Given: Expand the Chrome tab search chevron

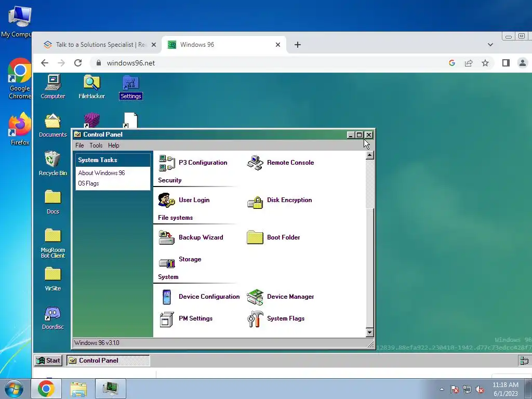Looking at the screenshot, I should (490, 45).
